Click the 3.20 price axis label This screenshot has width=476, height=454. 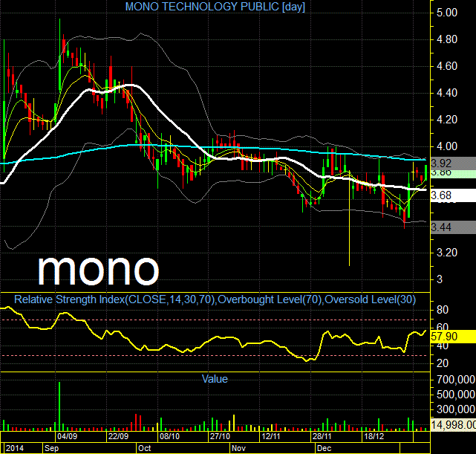click(x=446, y=253)
